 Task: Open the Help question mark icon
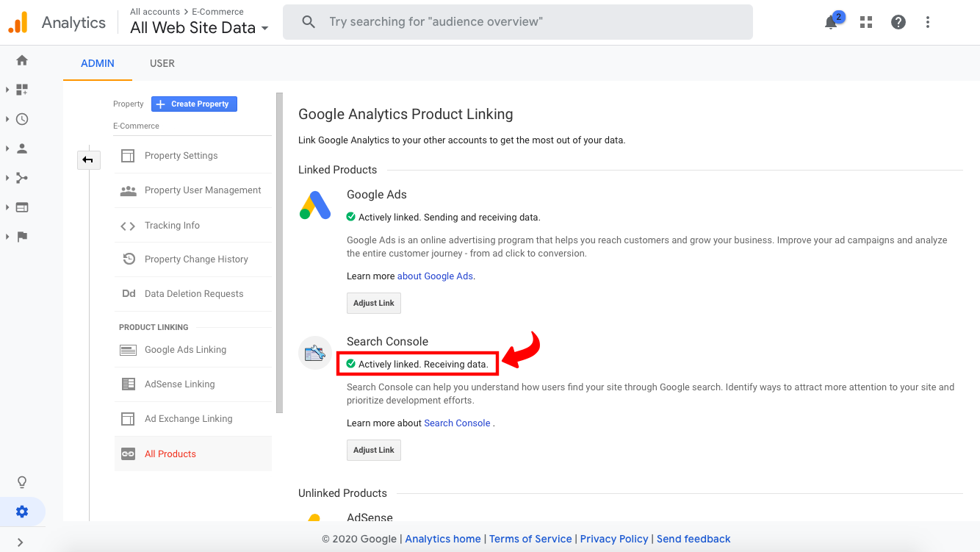(898, 22)
